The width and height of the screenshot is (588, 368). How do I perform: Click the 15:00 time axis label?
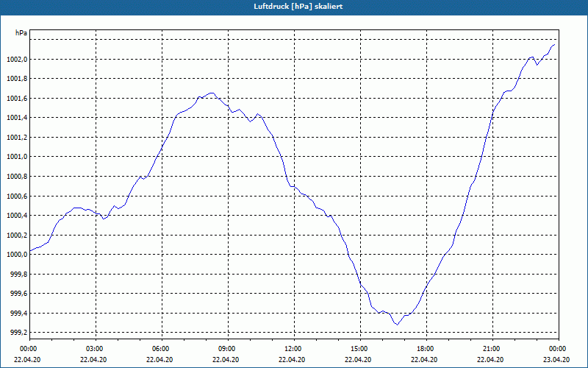click(360, 349)
